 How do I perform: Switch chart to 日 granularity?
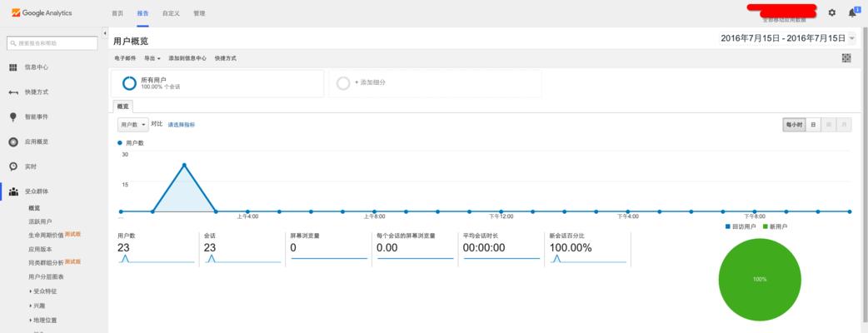coord(813,125)
